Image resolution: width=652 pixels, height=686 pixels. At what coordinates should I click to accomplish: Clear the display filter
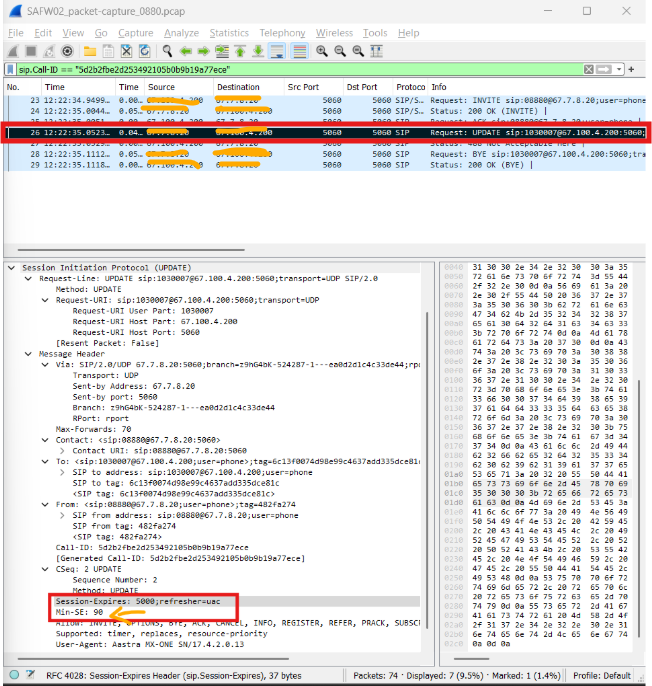pyautogui.click(x=589, y=70)
